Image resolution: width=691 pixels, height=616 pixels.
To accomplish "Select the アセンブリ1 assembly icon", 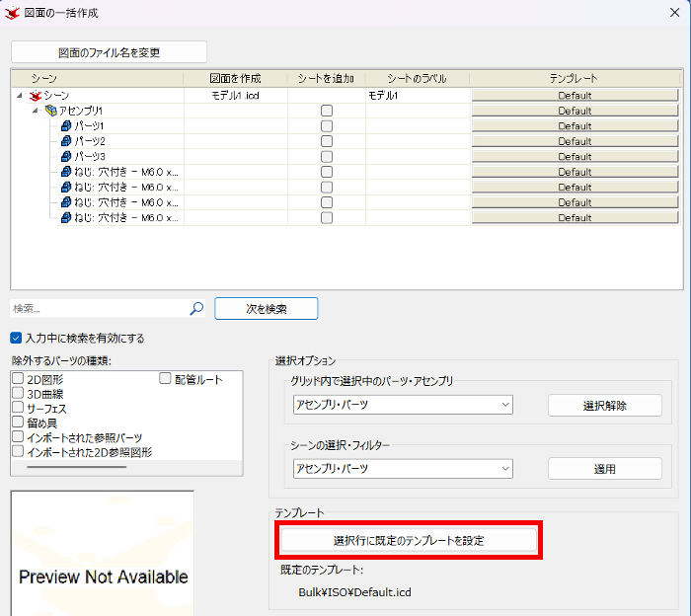I will 51,111.
